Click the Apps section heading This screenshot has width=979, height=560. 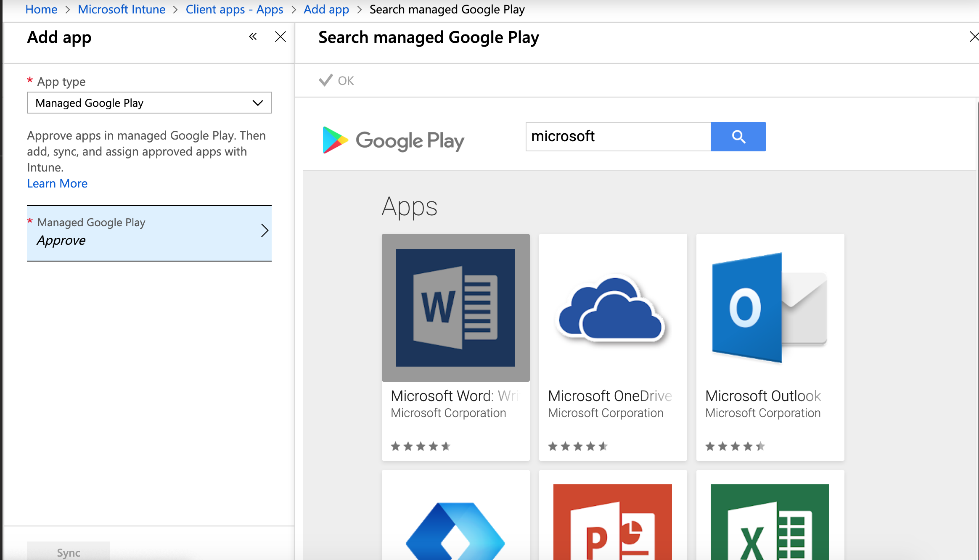click(x=410, y=207)
